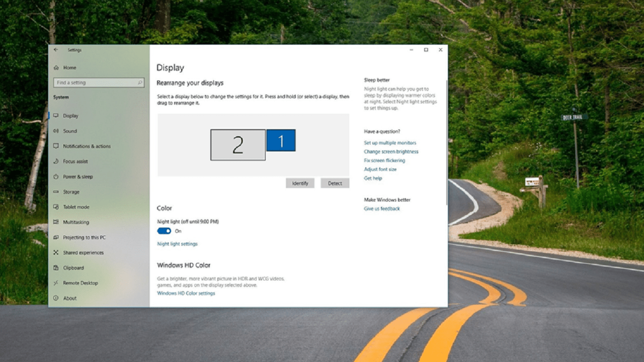Click the Sound speaker icon in sidebar
This screenshot has height=362, width=644.
click(56, 131)
